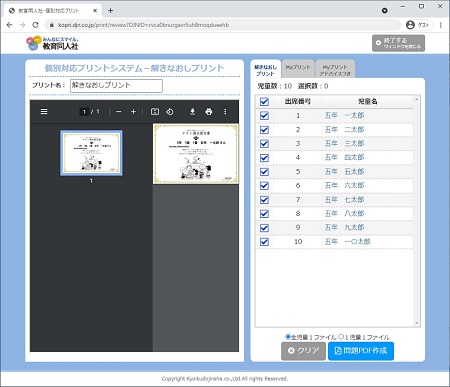Screen dimensions: 450x387
Task: Click the クリア button
Action: (x=303, y=351)
